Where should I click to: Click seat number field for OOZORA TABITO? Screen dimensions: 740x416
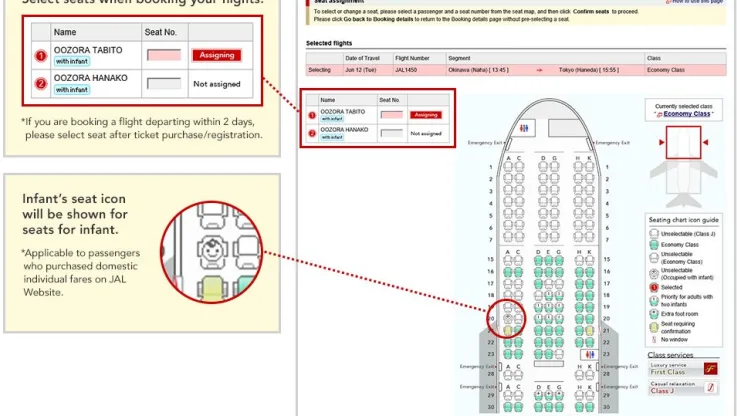391,115
